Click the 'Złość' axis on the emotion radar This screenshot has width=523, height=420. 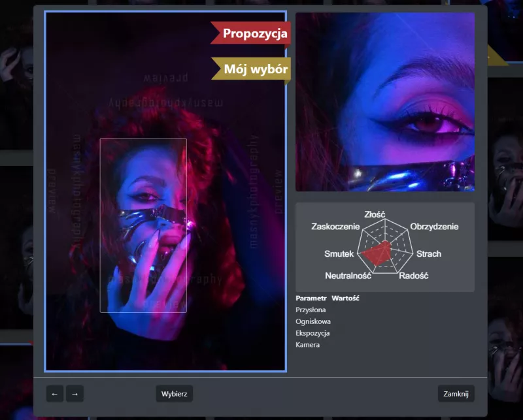click(376, 214)
